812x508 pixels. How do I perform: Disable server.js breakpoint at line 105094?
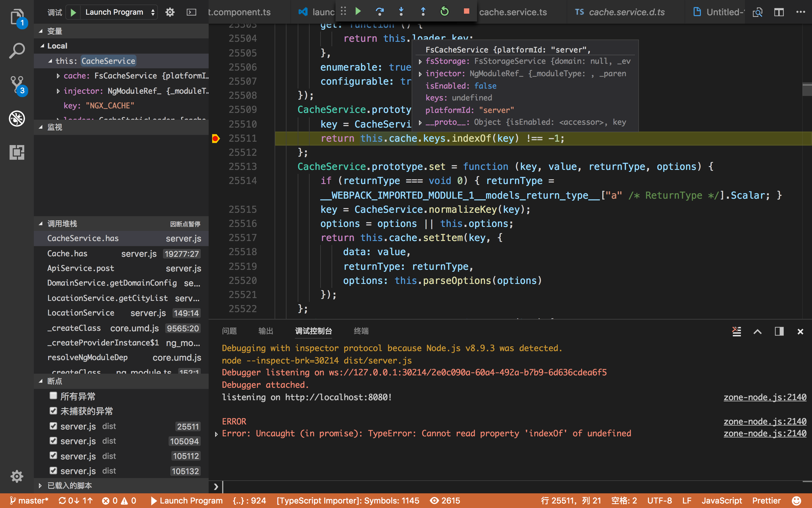click(x=53, y=441)
